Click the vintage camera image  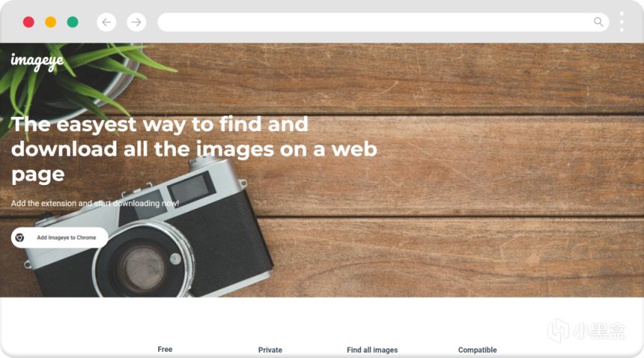(x=148, y=232)
